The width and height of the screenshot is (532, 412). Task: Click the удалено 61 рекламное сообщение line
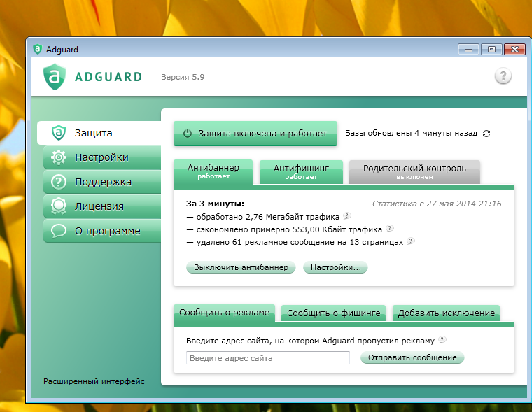tap(295, 242)
